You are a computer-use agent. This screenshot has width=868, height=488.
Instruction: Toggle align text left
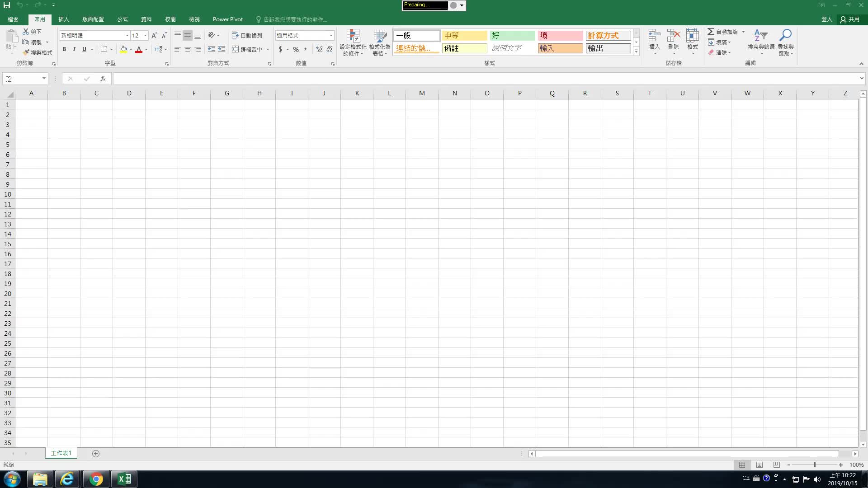click(x=178, y=49)
